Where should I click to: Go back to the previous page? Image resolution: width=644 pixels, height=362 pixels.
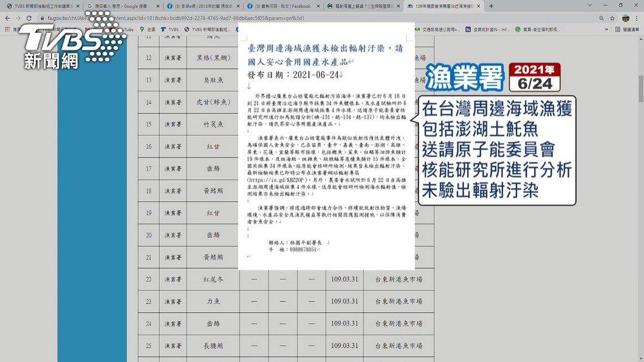[7, 18]
